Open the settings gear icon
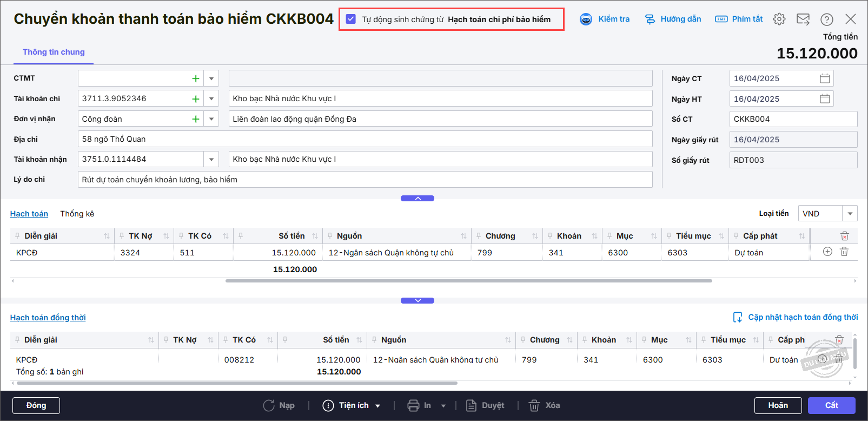Image resolution: width=868 pixels, height=421 pixels. (x=779, y=19)
